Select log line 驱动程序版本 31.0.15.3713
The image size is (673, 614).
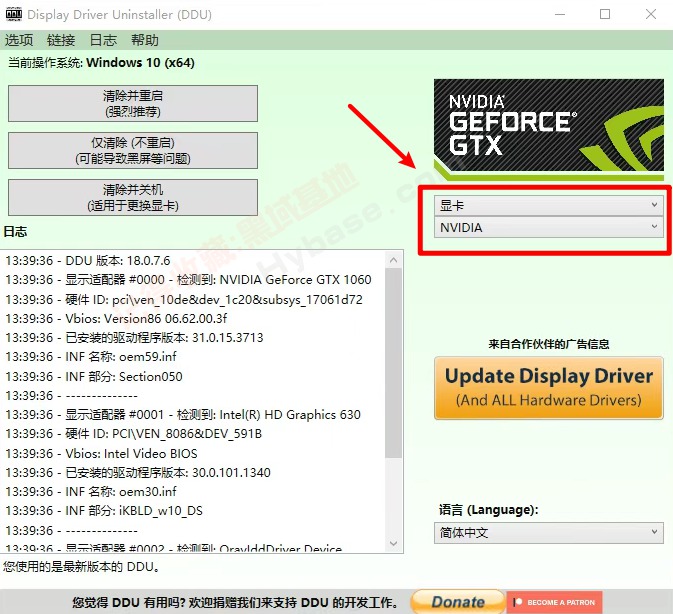click(134, 338)
